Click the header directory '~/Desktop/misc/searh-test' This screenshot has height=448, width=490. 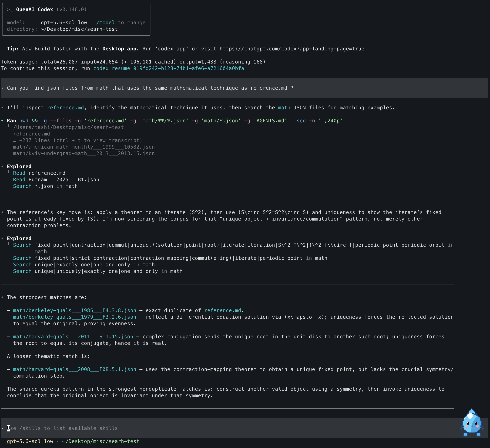(79, 29)
